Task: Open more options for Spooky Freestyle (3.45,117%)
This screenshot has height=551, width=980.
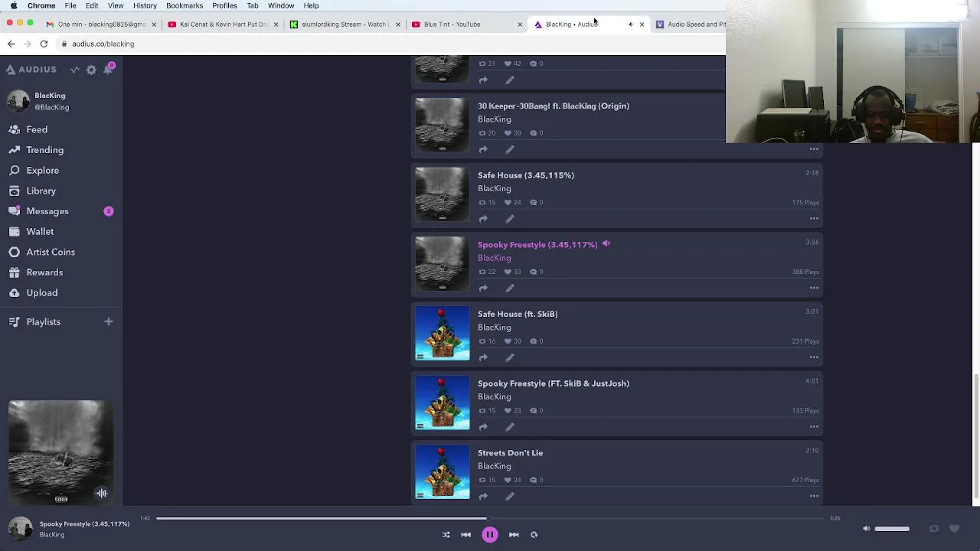Action: (814, 289)
